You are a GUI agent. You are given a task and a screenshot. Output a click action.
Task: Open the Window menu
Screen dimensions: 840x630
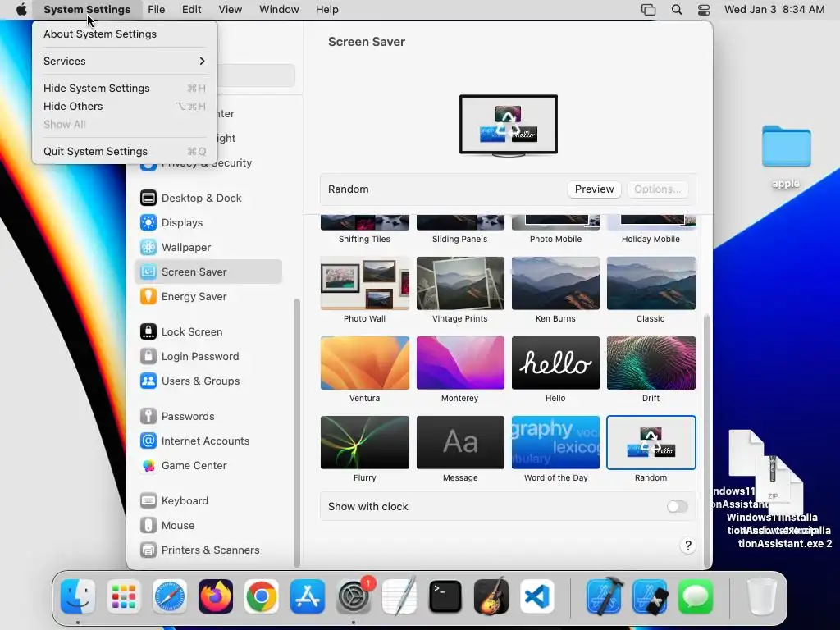279,10
